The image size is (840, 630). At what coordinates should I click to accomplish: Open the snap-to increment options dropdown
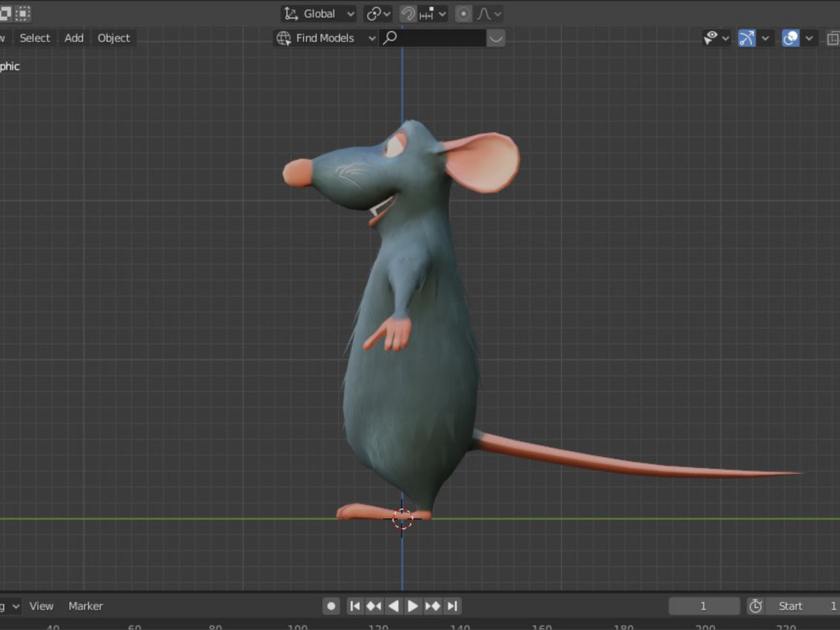[x=433, y=14]
